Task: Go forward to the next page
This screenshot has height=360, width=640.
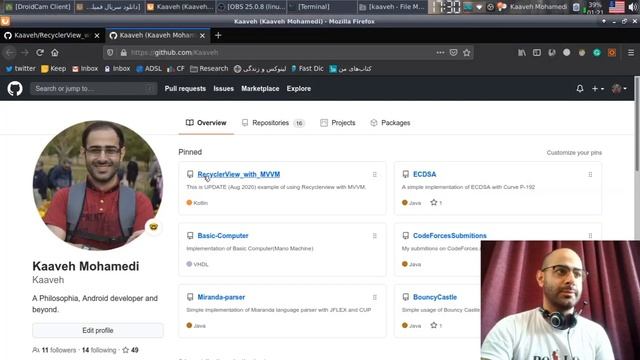Action: [x=25, y=52]
